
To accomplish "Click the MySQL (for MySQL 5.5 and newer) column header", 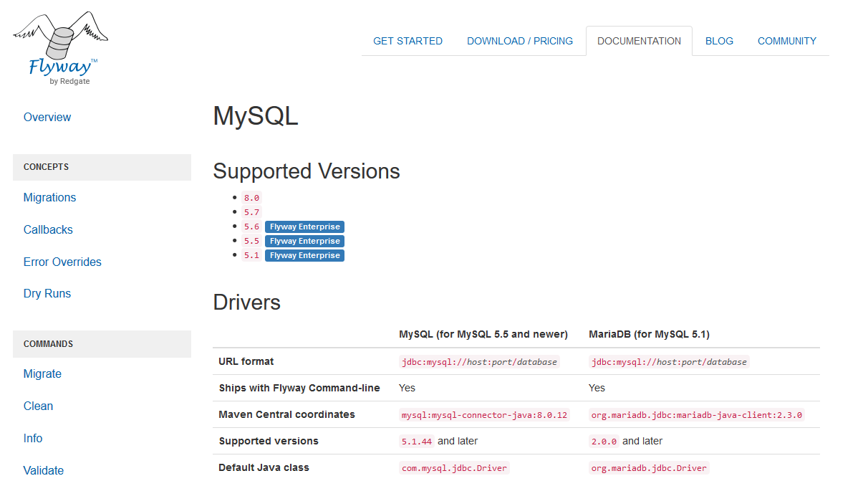I will pyautogui.click(x=483, y=334).
